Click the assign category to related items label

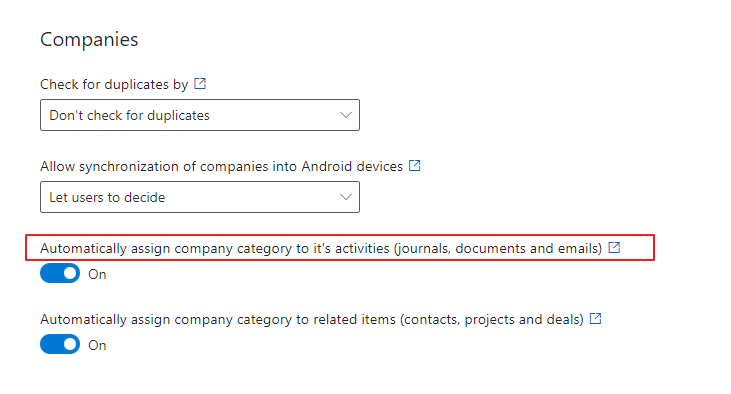click(x=312, y=319)
